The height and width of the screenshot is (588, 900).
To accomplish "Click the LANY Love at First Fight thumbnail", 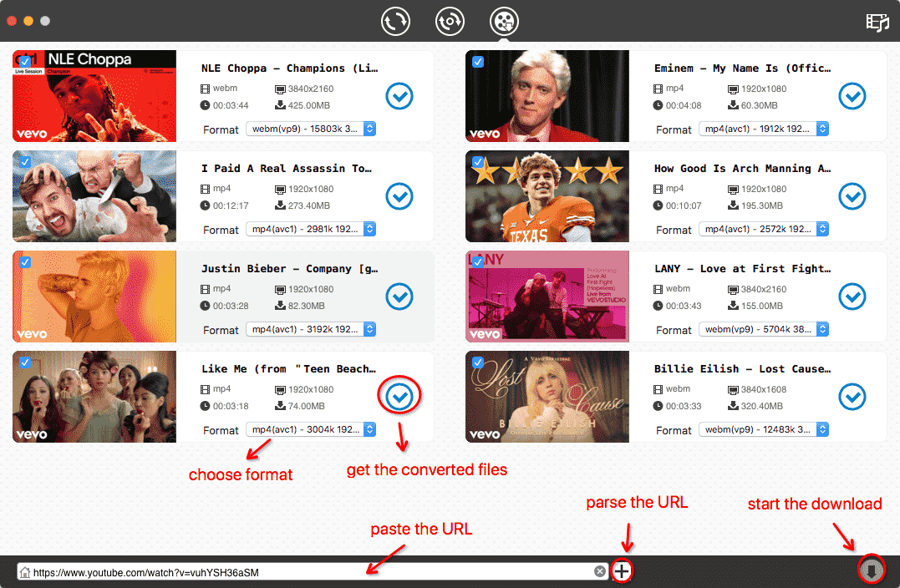I will click(x=547, y=297).
